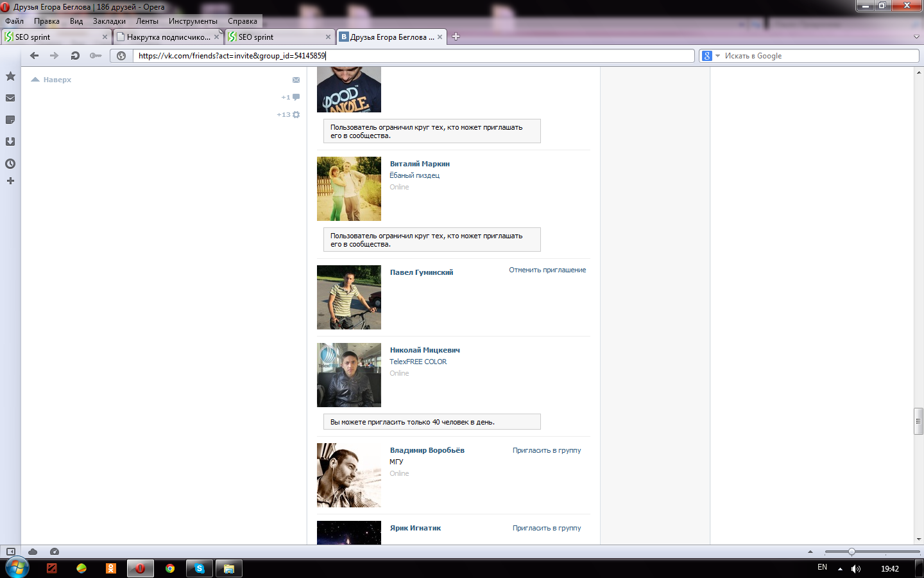924x578 pixels.
Task: Open Skype from the taskbar
Action: pyautogui.click(x=200, y=568)
